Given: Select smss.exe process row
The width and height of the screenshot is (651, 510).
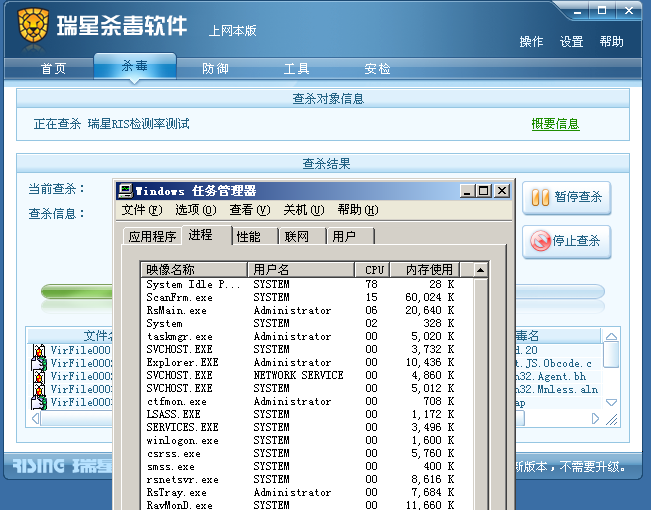Looking at the screenshot, I should point(307,466).
